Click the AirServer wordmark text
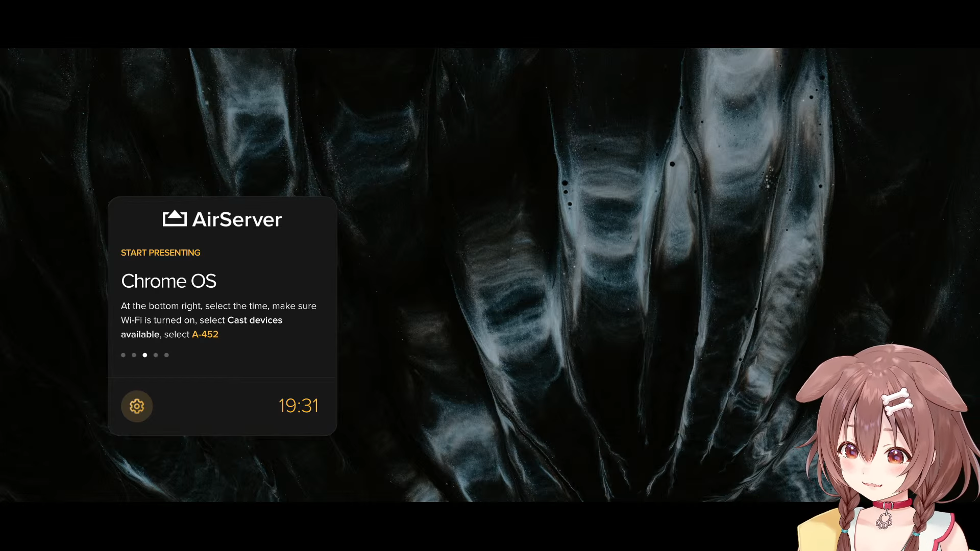The image size is (980, 551). 237,219
